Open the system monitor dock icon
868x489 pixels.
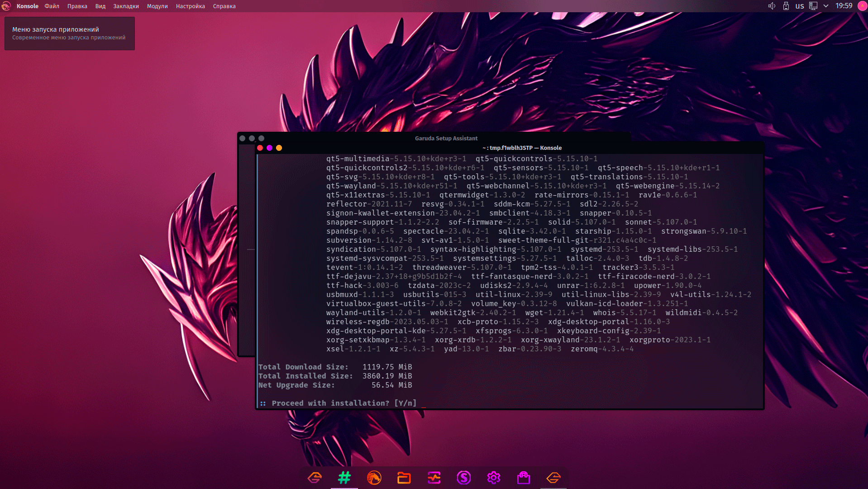pyautogui.click(x=434, y=478)
